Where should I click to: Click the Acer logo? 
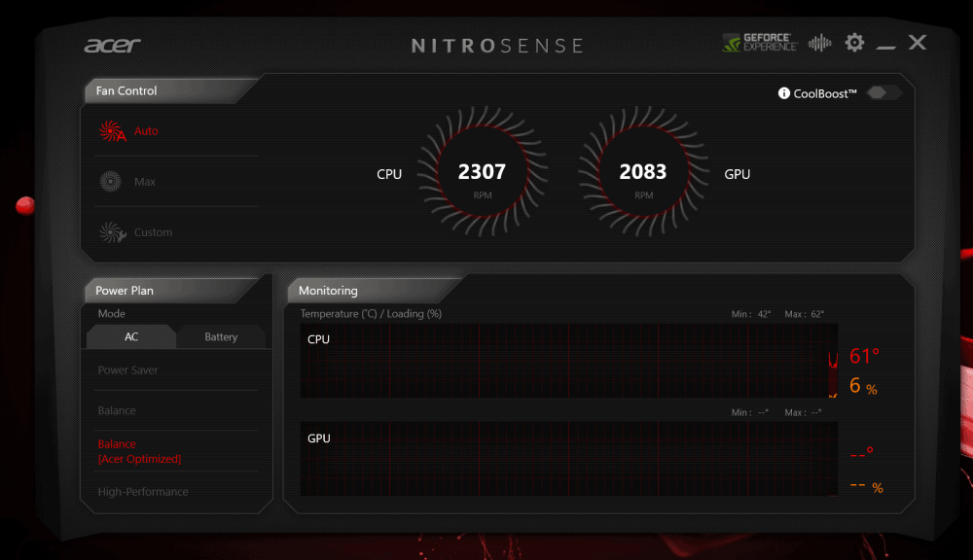(112, 46)
